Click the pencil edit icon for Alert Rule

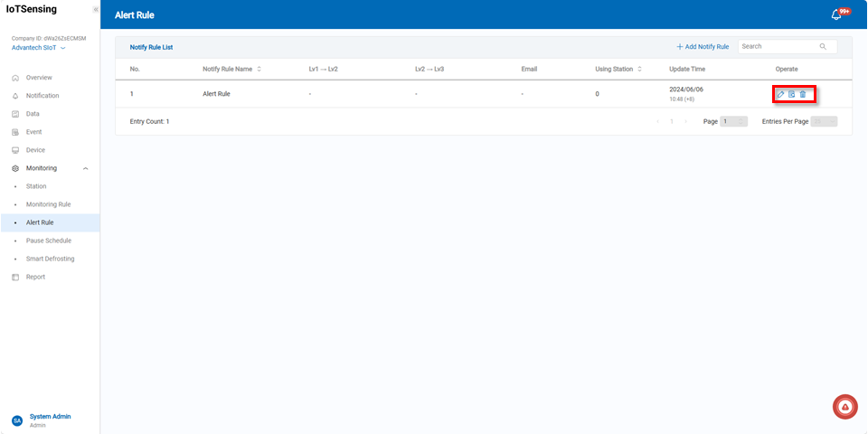pyautogui.click(x=781, y=94)
